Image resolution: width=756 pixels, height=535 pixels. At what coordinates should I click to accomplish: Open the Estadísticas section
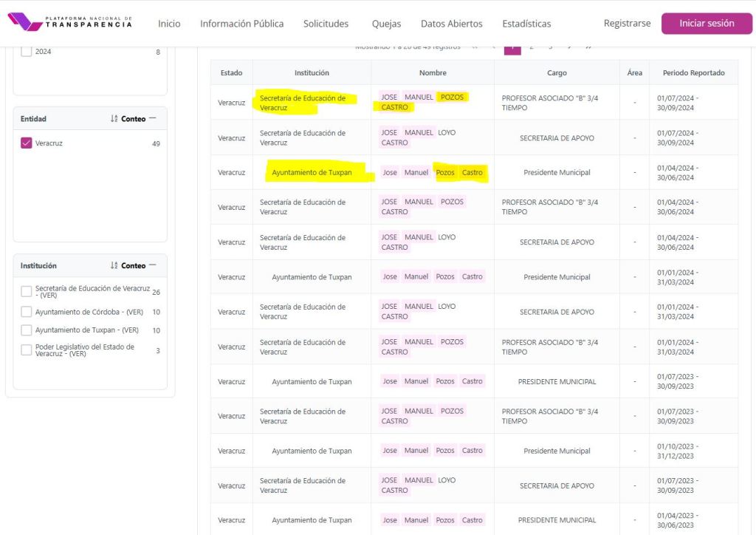(526, 24)
